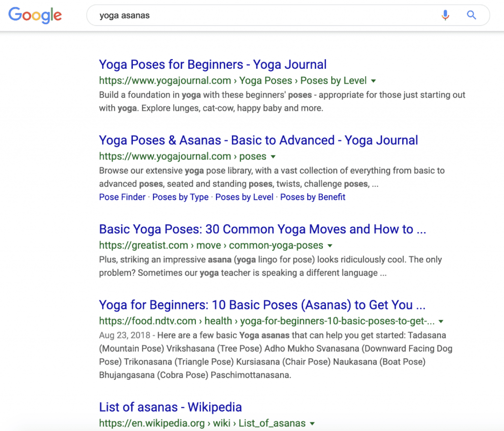Start voice search with microphone icon
The image size is (504, 431).
pyautogui.click(x=445, y=15)
